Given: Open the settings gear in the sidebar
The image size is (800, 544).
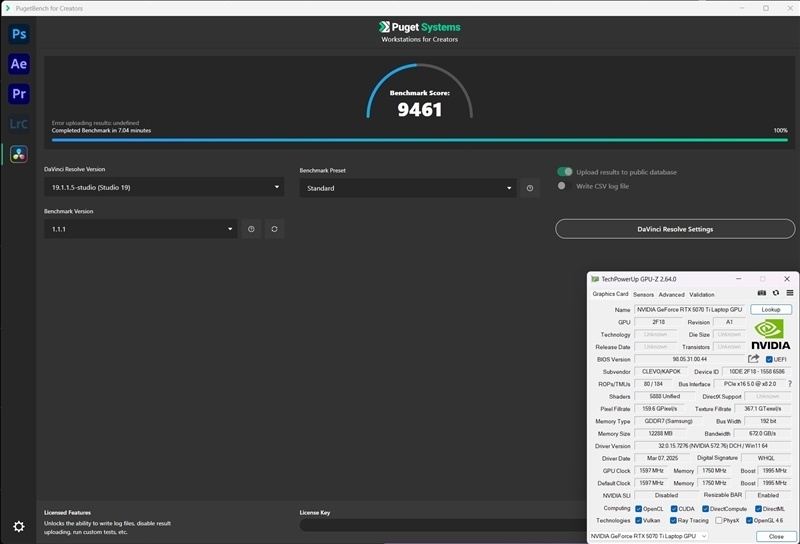Looking at the screenshot, I should coord(19,526).
